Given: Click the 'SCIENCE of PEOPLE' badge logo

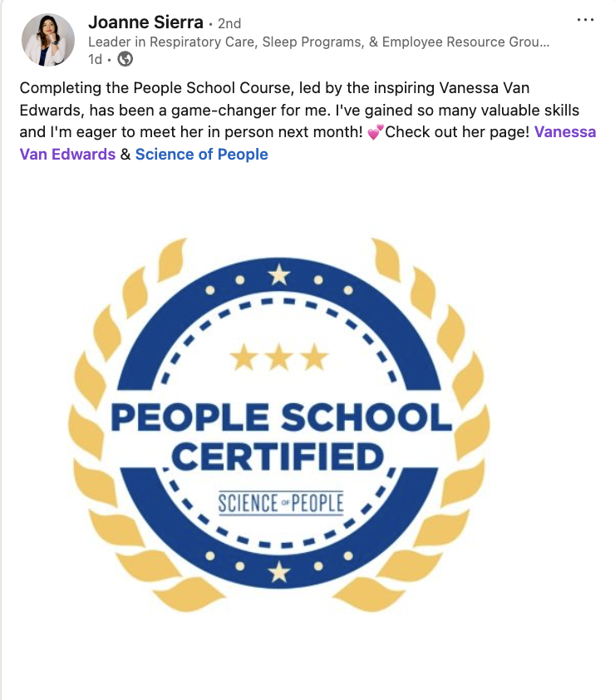Looking at the screenshot, I should 280,502.
